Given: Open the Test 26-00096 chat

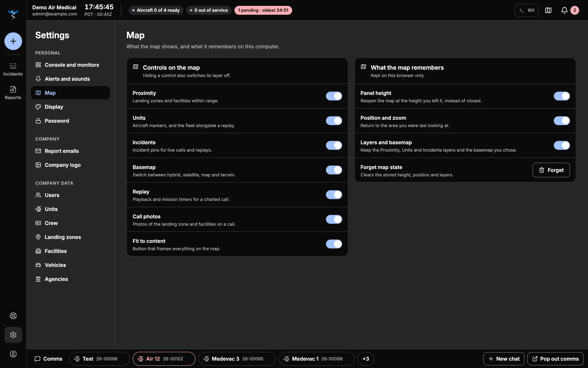Looking at the screenshot, I should point(99,359).
